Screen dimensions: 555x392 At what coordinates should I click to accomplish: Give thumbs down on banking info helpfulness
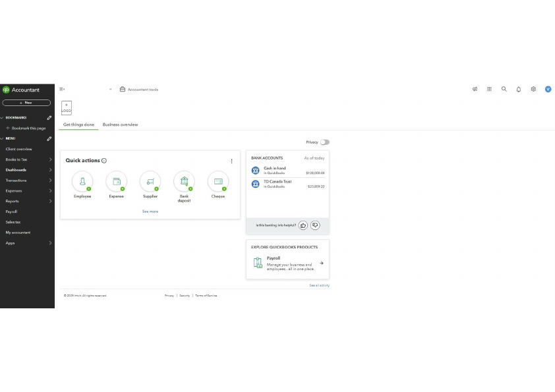[x=316, y=225]
